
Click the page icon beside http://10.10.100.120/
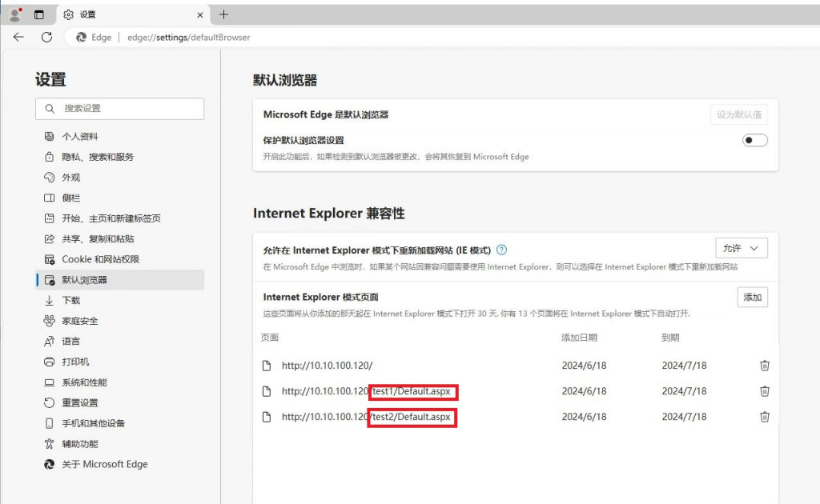pyautogui.click(x=267, y=366)
